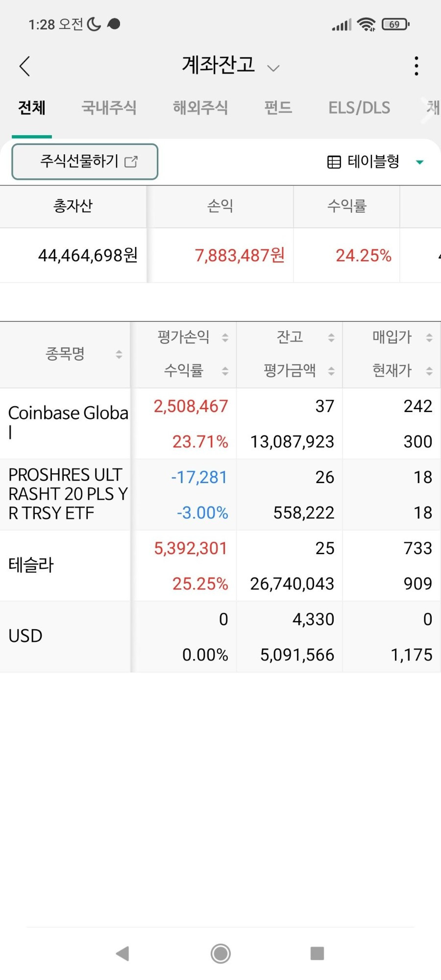Tap the Android home navigation button
This screenshot has width=441, height=980.
tap(220, 954)
